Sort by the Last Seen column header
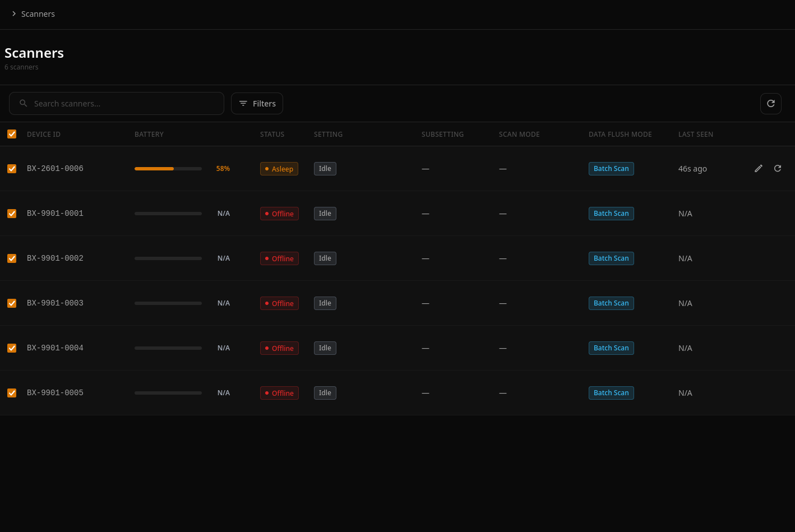 [x=696, y=135]
